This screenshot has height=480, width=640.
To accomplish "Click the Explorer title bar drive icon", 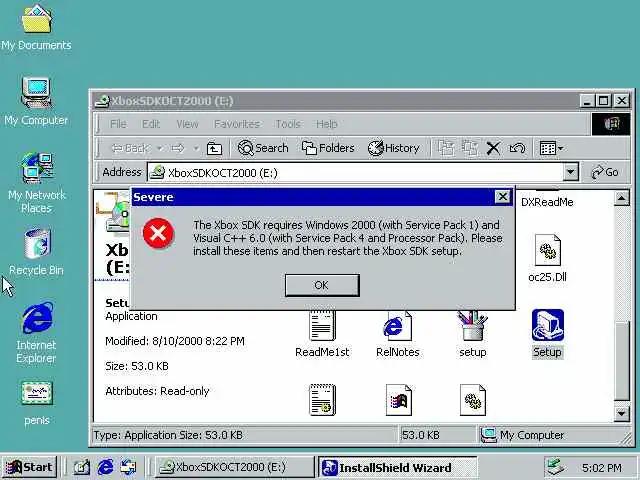I will point(102,100).
